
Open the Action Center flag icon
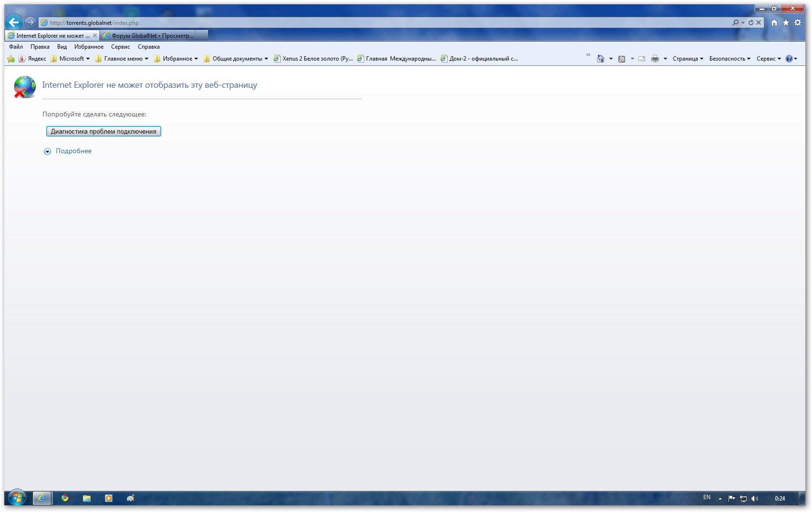click(x=731, y=499)
